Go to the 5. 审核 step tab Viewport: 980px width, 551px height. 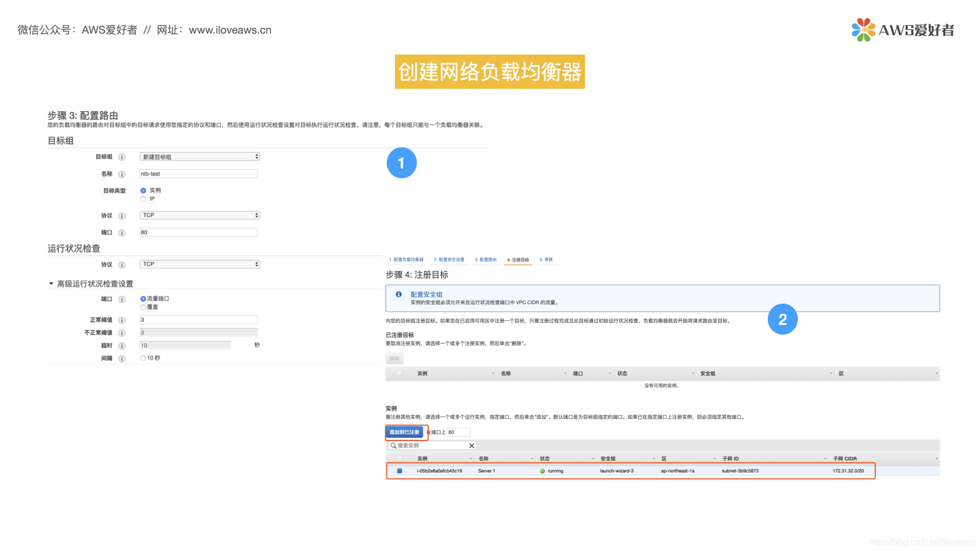(x=546, y=260)
